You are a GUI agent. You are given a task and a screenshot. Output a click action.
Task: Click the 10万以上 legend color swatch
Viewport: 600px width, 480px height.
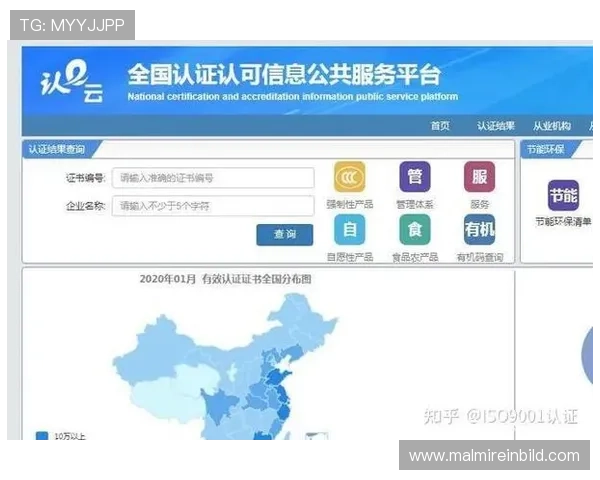coord(42,436)
